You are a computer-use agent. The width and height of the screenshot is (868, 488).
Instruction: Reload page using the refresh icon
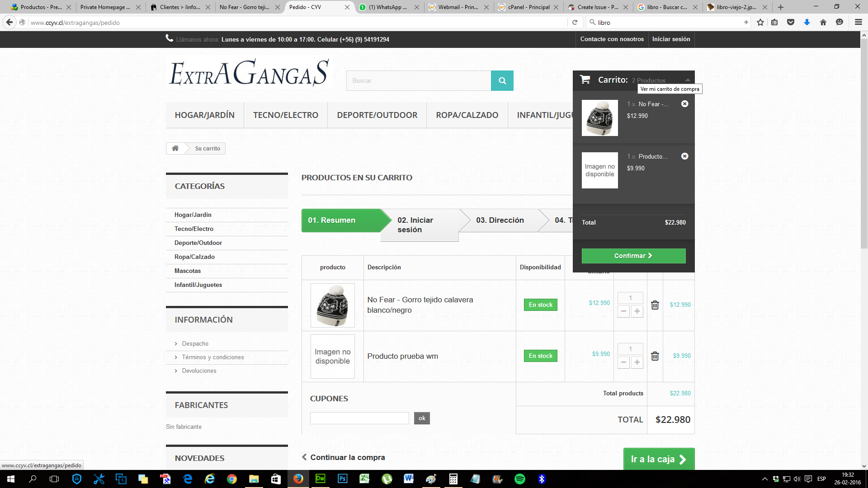(x=575, y=23)
